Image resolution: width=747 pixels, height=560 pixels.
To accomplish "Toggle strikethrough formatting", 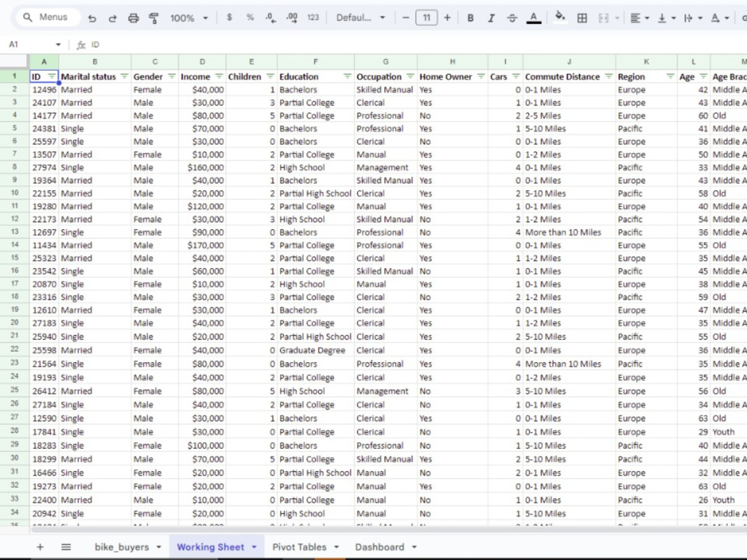I will click(512, 18).
